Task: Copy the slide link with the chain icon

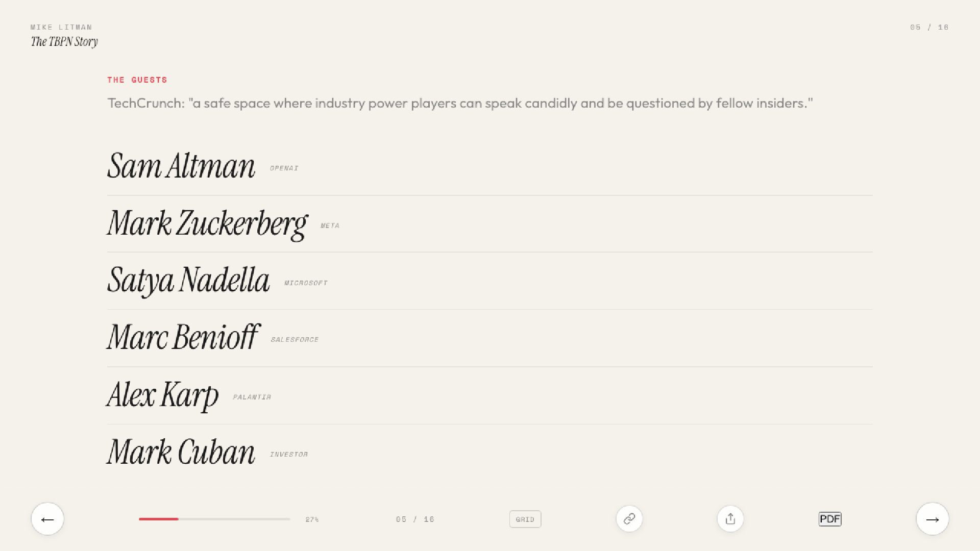Action: (629, 519)
